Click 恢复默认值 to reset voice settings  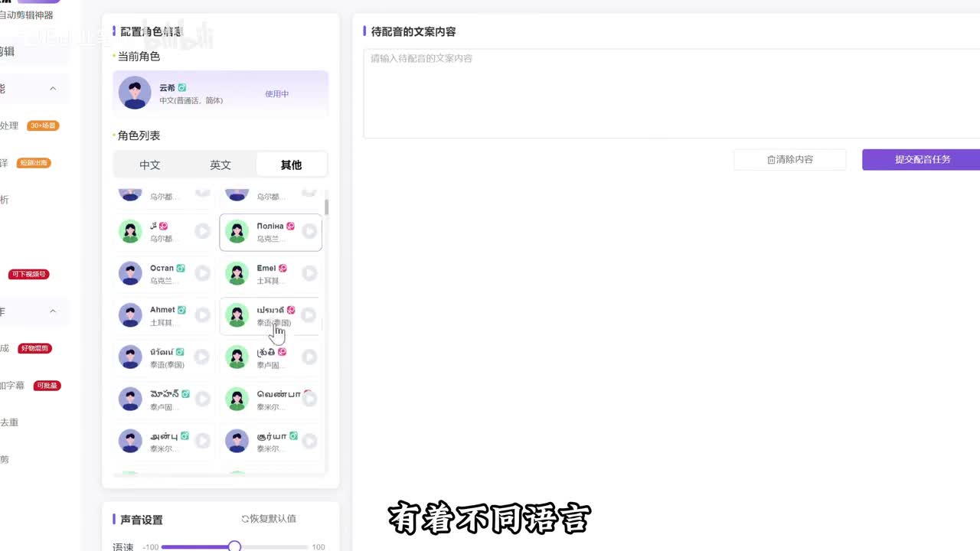click(x=269, y=519)
